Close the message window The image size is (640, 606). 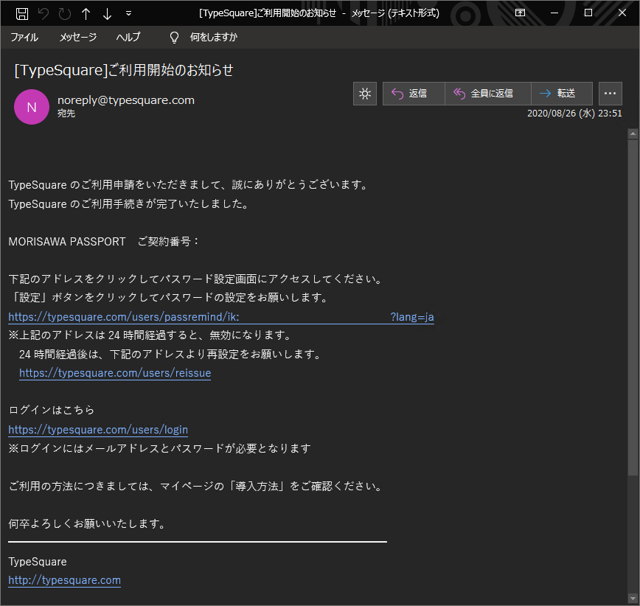622,13
